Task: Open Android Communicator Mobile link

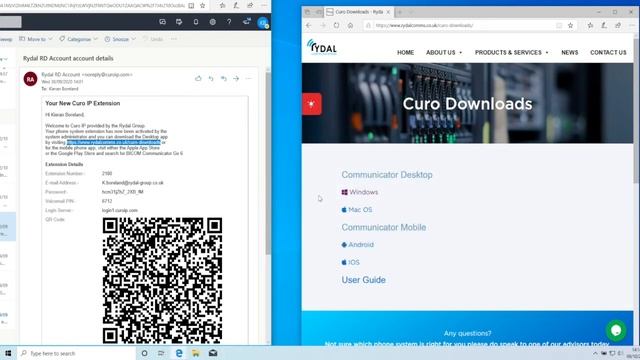Action: [x=358, y=245]
